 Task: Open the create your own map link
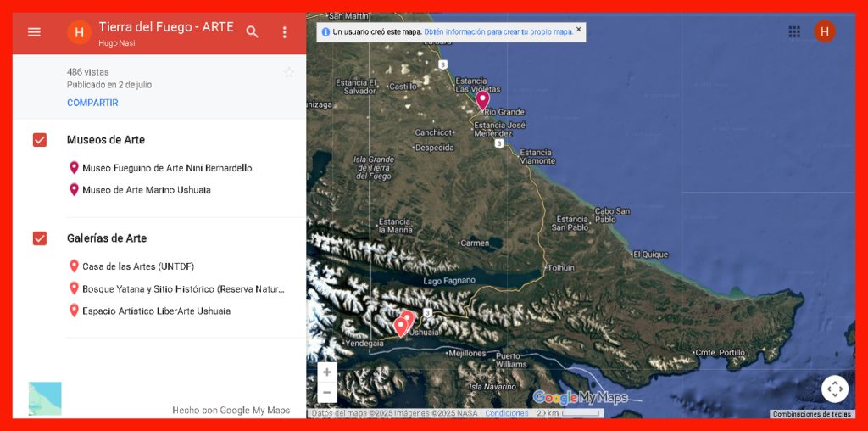[498, 31]
